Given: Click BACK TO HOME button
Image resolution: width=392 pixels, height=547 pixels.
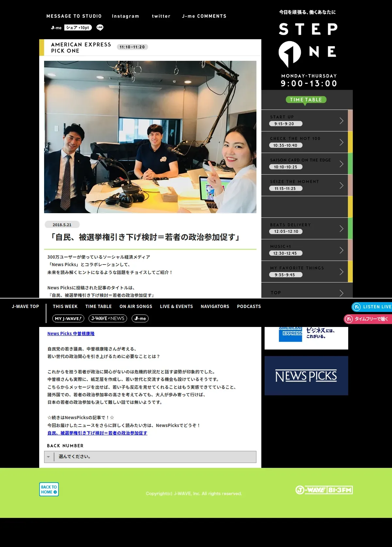Looking at the screenshot, I should (49, 489).
